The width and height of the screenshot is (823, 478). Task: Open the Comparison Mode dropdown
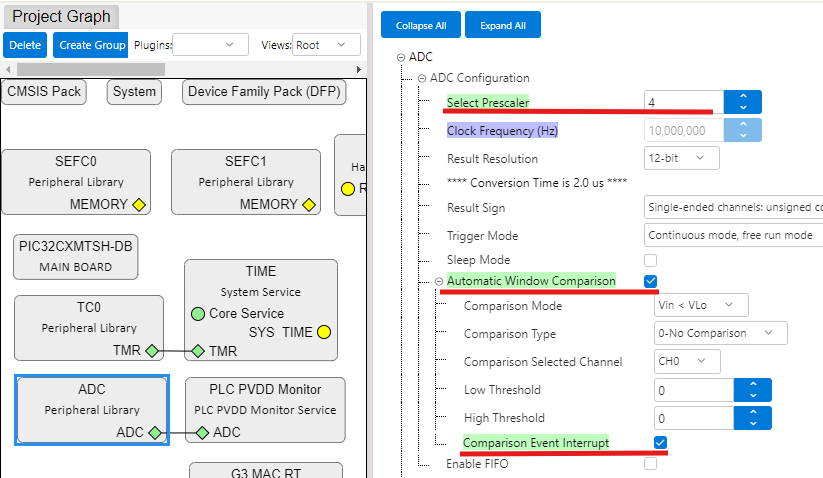coord(700,305)
